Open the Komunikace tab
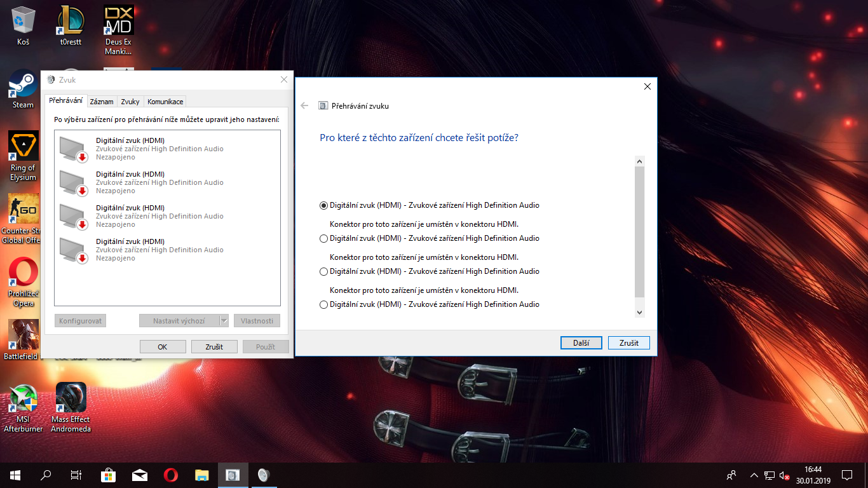Screen dimensions: 868x488 pyautogui.click(x=165, y=102)
